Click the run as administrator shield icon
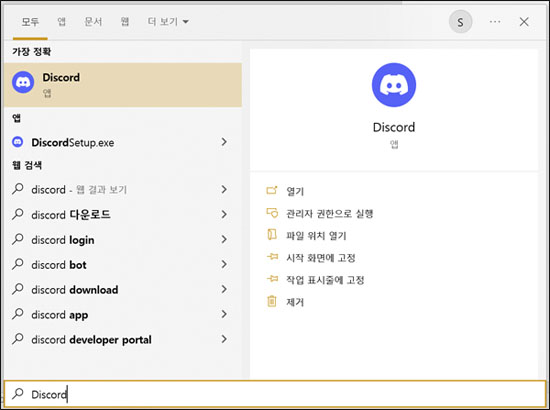The width and height of the screenshot is (550, 410). click(x=272, y=213)
